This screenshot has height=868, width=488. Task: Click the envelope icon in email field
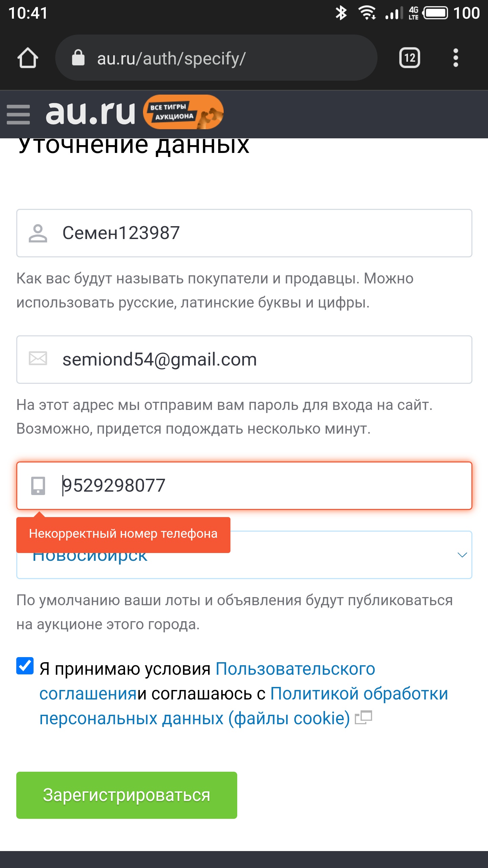pyautogui.click(x=38, y=359)
